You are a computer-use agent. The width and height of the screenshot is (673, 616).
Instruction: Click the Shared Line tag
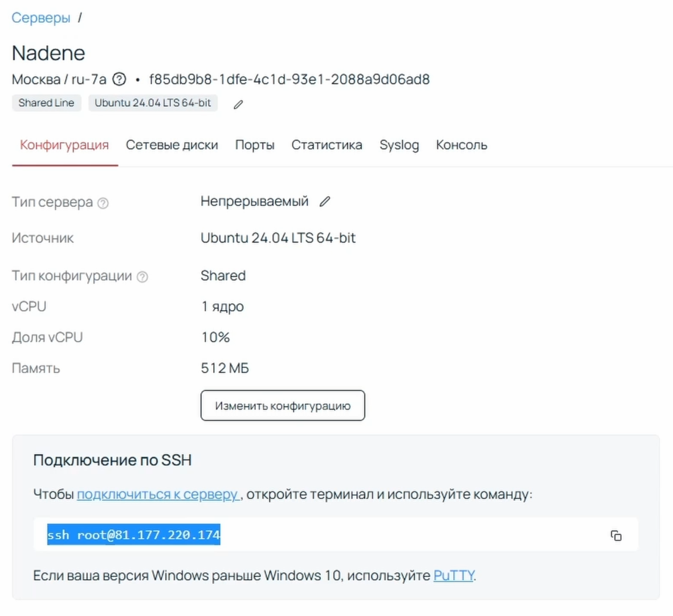point(46,103)
